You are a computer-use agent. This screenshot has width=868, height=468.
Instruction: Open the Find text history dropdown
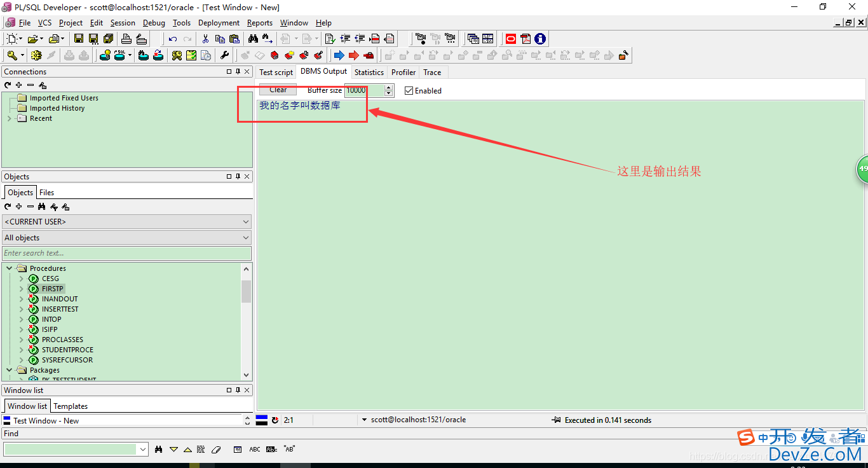point(142,449)
